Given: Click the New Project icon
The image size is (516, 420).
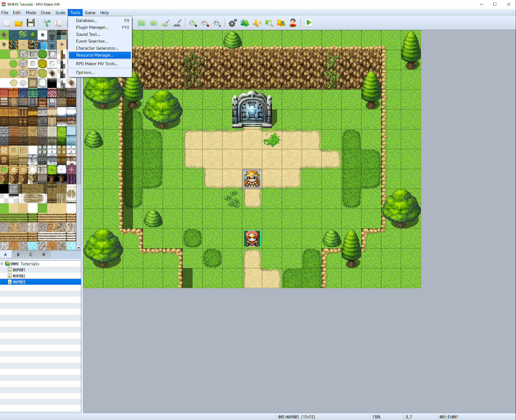Looking at the screenshot, I should (7, 23).
